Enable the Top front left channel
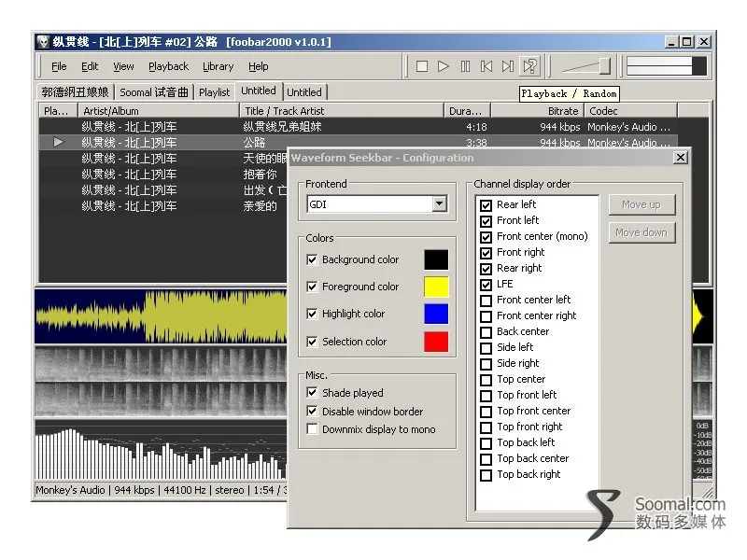Image resolution: width=747 pixels, height=560 pixels. [x=486, y=396]
